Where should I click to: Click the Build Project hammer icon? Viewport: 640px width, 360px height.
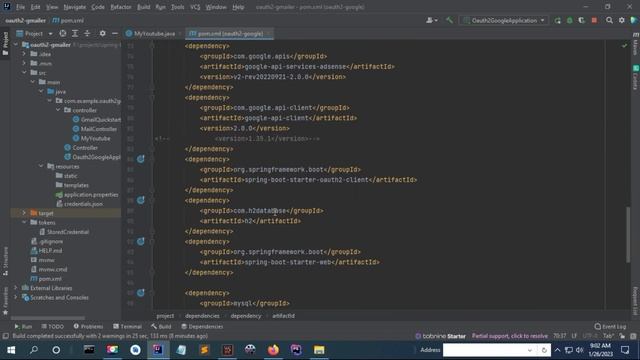449,20
